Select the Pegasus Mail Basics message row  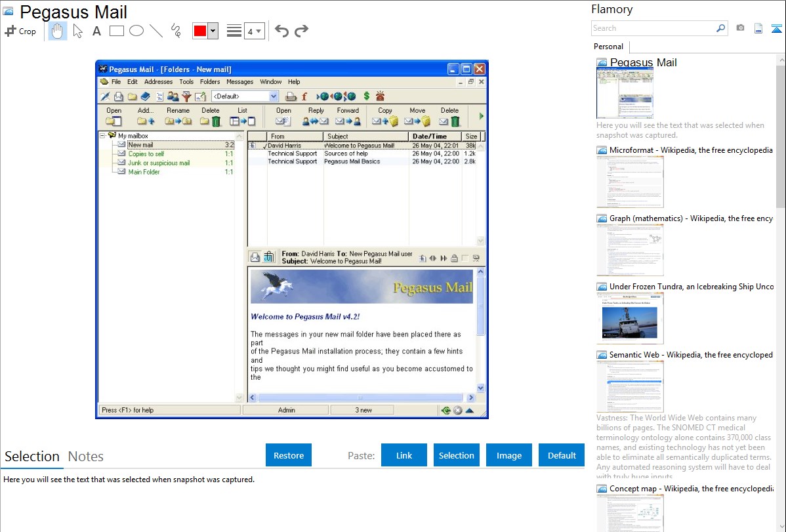pos(362,161)
